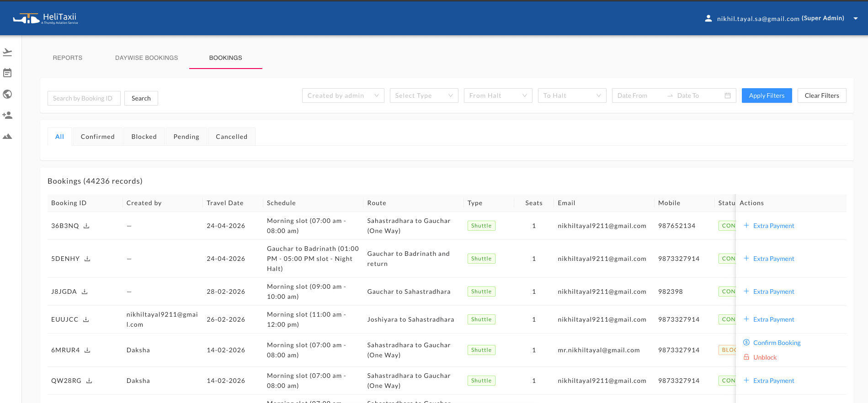
Task: Click the account email nikhil.tayal.sa@gmail.com
Action: [x=758, y=19]
